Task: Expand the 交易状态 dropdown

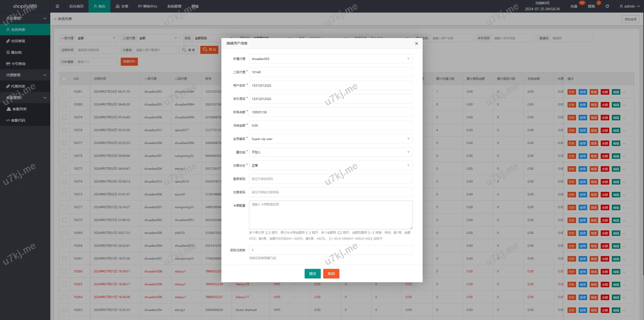Action: tap(331, 165)
